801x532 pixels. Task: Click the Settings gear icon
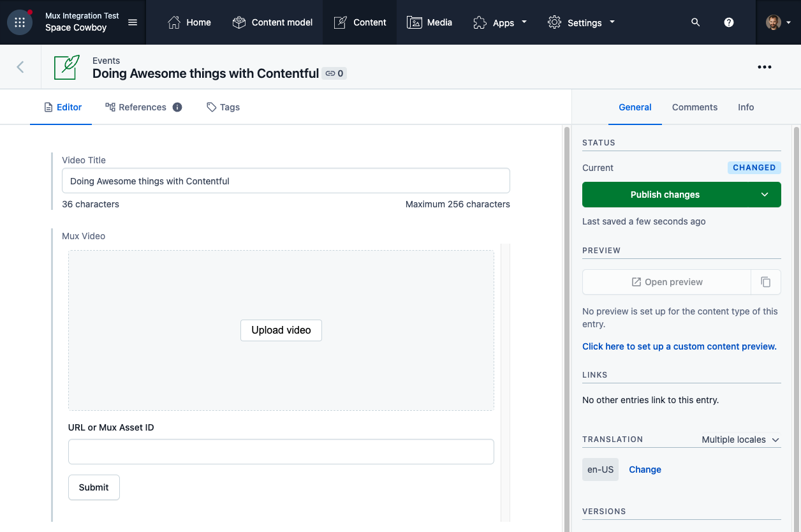point(554,22)
